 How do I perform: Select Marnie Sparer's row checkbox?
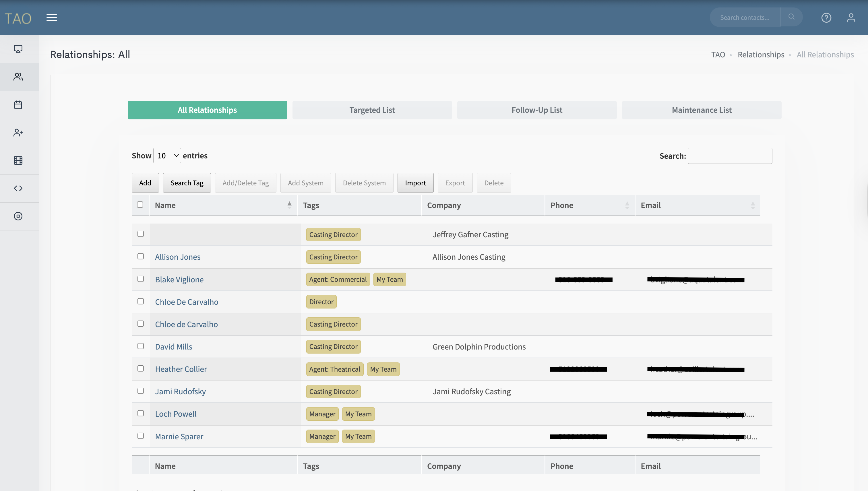pyautogui.click(x=141, y=436)
